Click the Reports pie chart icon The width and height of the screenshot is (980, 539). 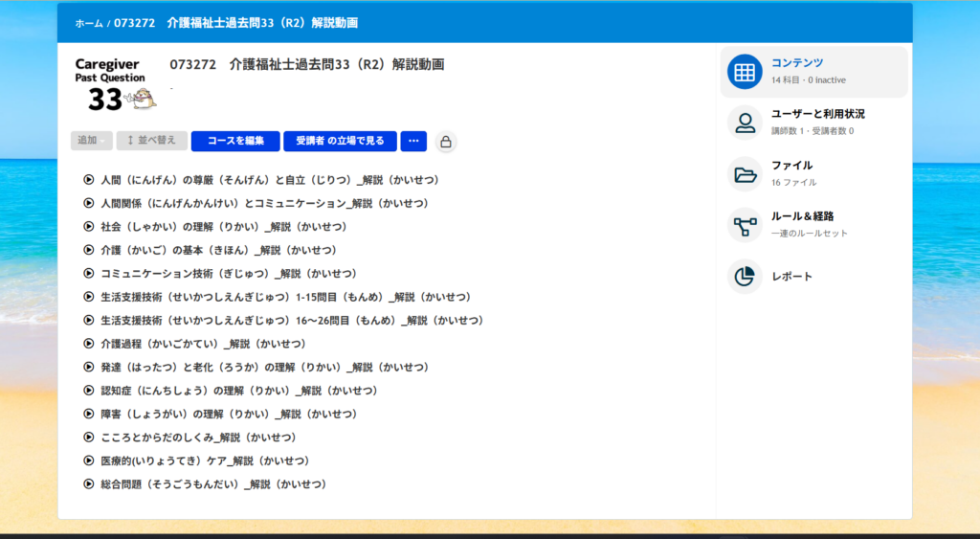(x=745, y=277)
